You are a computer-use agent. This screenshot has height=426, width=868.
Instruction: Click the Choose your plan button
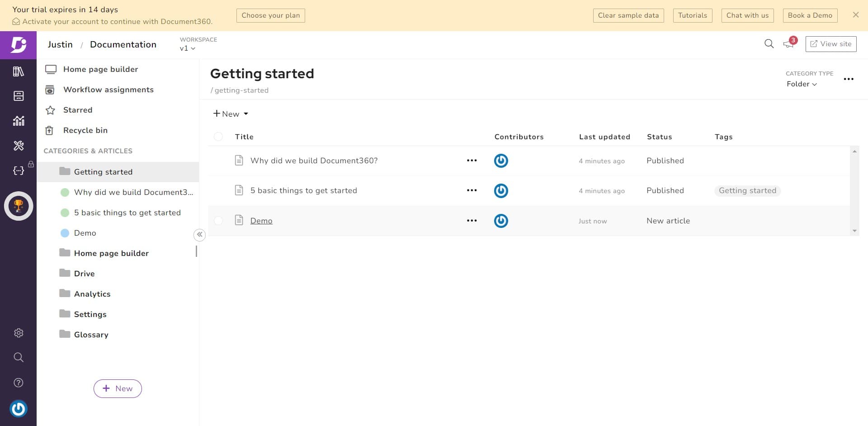pos(270,15)
